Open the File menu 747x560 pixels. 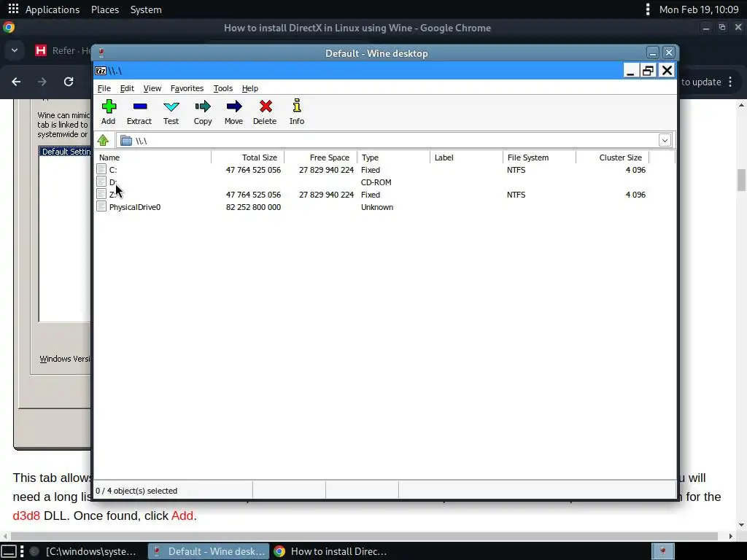click(x=104, y=88)
